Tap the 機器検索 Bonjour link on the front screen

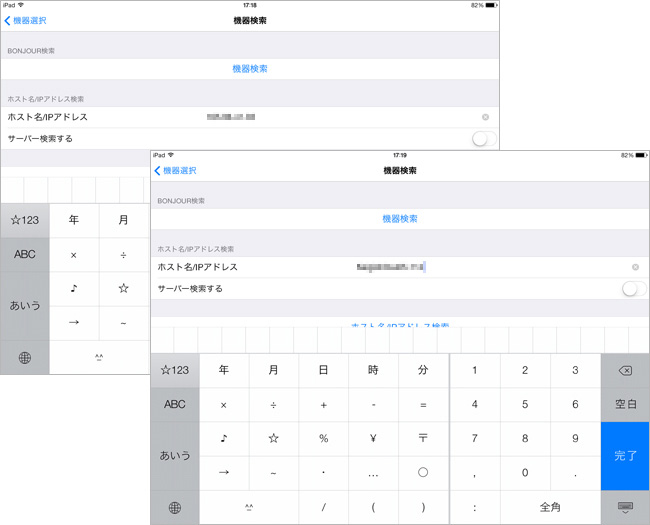(400, 219)
